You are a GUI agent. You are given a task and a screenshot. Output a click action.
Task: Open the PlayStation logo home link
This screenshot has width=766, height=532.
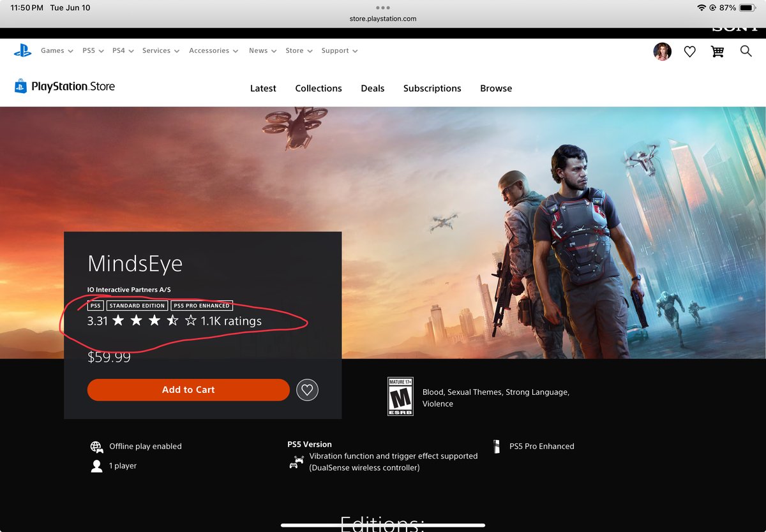pyautogui.click(x=22, y=51)
